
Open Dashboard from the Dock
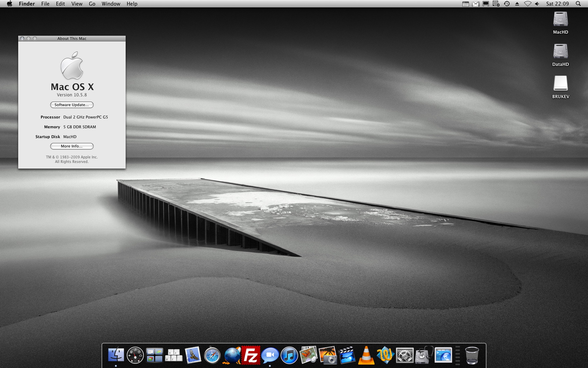point(135,355)
